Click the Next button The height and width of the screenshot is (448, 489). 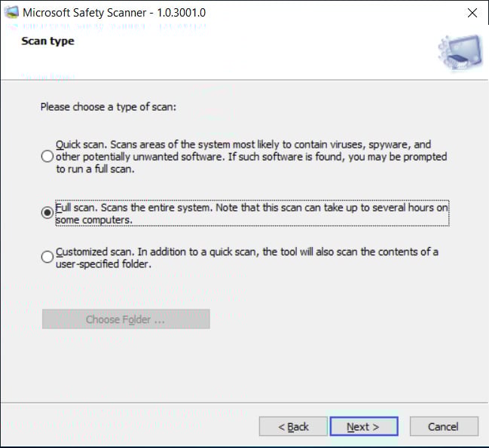tap(364, 426)
